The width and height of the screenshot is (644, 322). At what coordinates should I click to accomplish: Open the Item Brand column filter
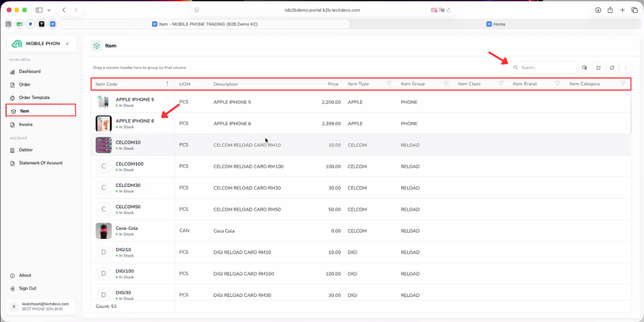click(557, 84)
